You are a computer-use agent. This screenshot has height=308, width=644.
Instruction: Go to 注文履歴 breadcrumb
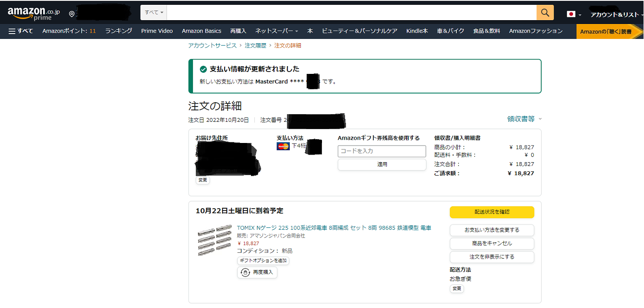coord(255,46)
